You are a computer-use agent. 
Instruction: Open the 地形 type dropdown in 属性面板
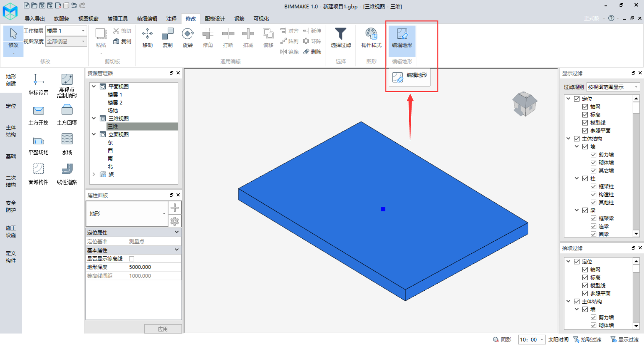(127, 214)
